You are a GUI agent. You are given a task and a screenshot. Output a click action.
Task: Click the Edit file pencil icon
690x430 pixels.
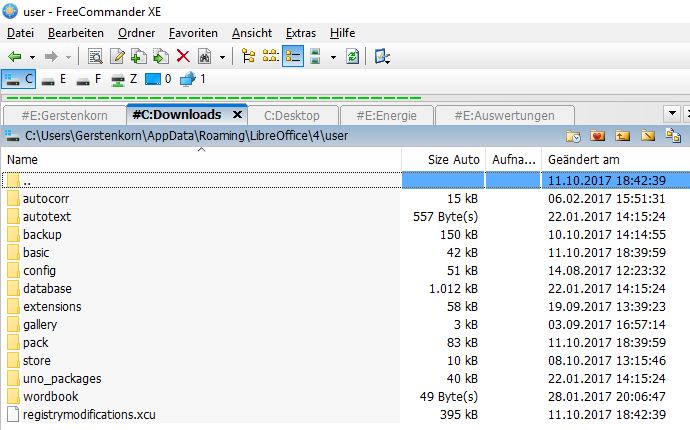coord(117,57)
